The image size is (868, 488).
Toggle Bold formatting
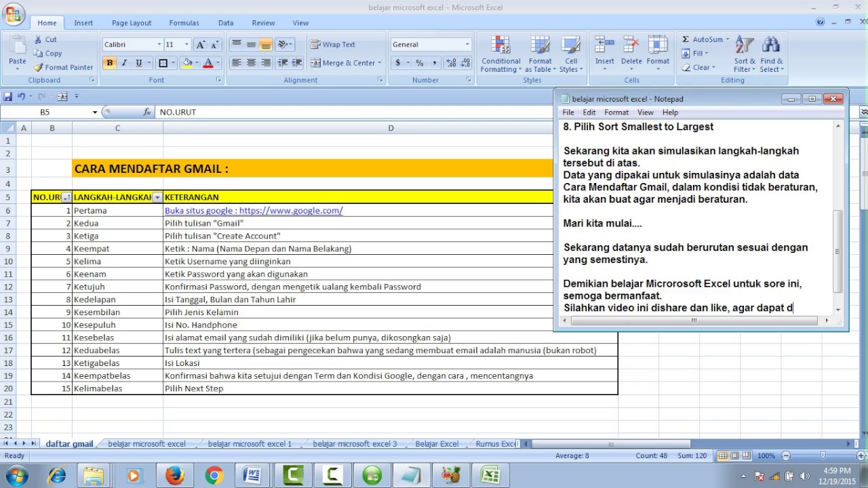(x=109, y=63)
